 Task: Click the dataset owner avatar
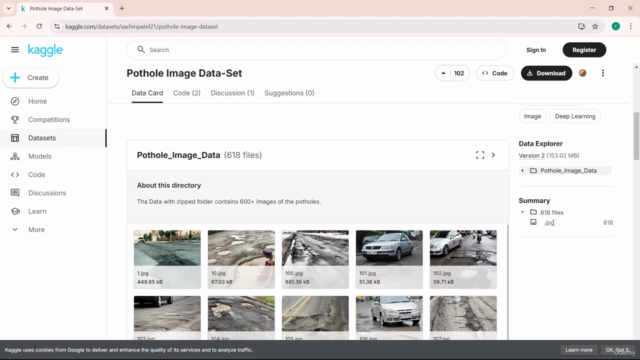tap(582, 73)
